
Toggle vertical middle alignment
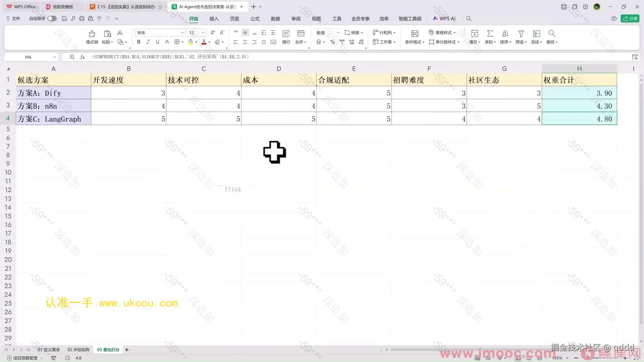coord(245,33)
